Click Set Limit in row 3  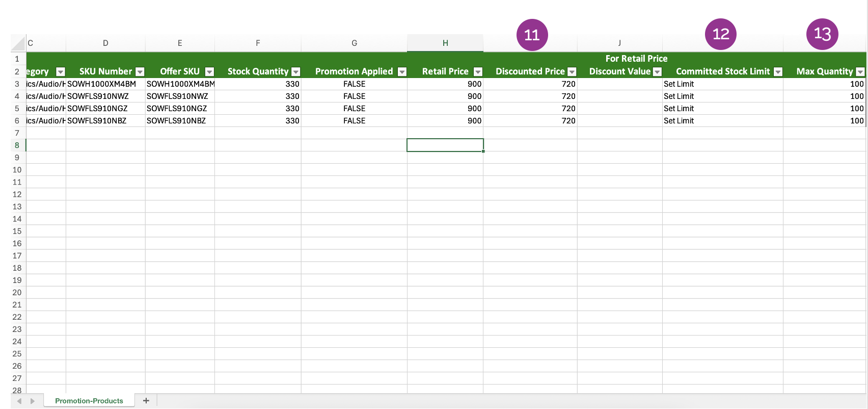679,84
